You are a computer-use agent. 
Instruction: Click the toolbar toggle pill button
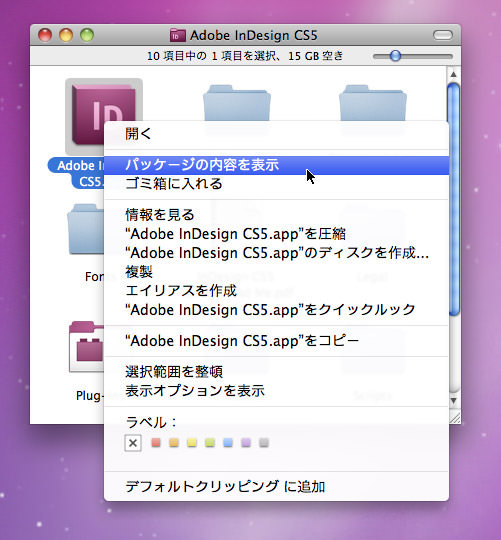pos(443,35)
